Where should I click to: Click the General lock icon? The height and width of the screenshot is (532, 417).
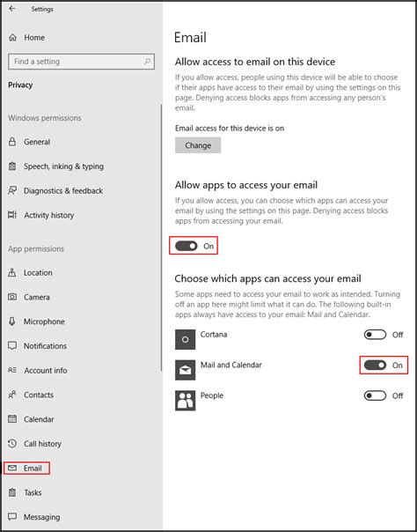[12, 142]
